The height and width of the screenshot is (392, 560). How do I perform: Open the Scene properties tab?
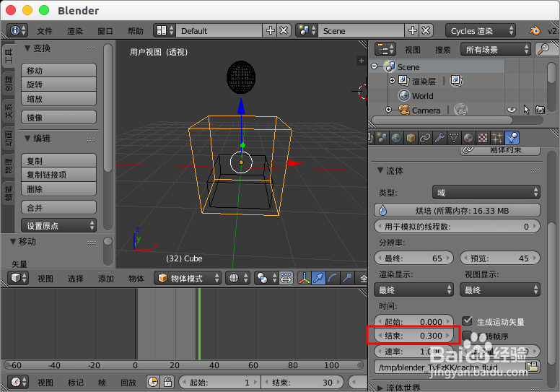tap(382, 138)
